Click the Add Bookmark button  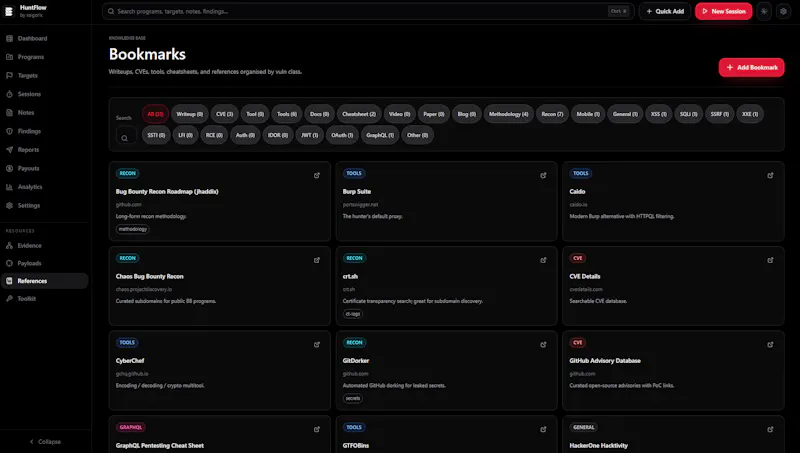(751, 67)
